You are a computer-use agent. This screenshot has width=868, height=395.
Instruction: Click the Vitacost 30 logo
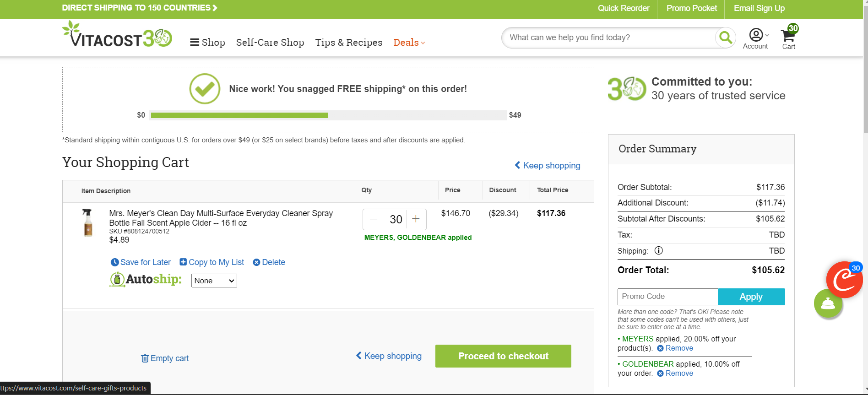point(117,34)
